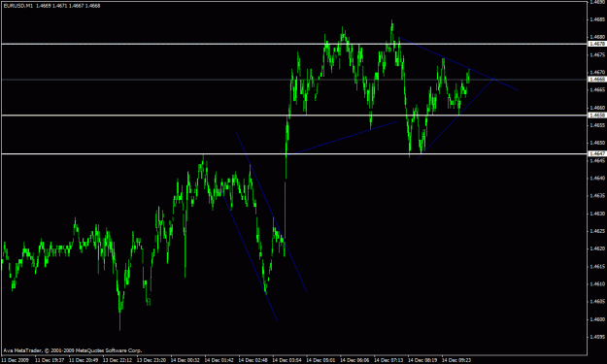Click the current price line at 1.4668

click(294, 80)
